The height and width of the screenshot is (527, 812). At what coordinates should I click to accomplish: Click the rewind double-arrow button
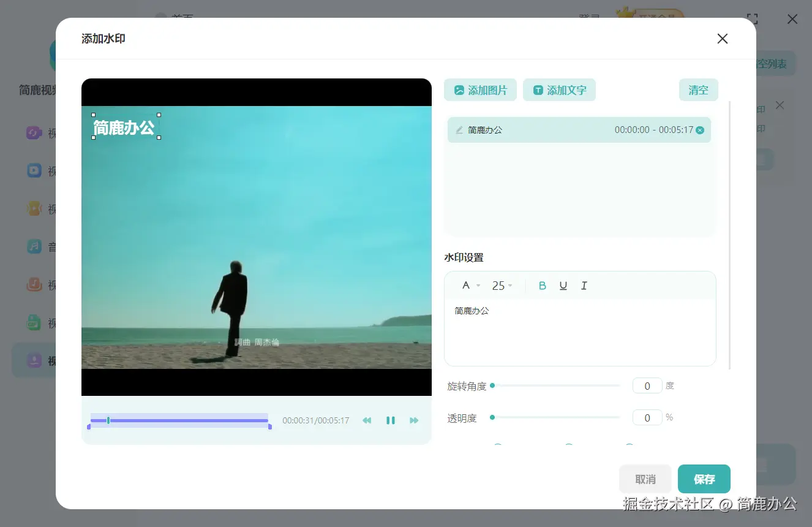pyautogui.click(x=367, y=420)
